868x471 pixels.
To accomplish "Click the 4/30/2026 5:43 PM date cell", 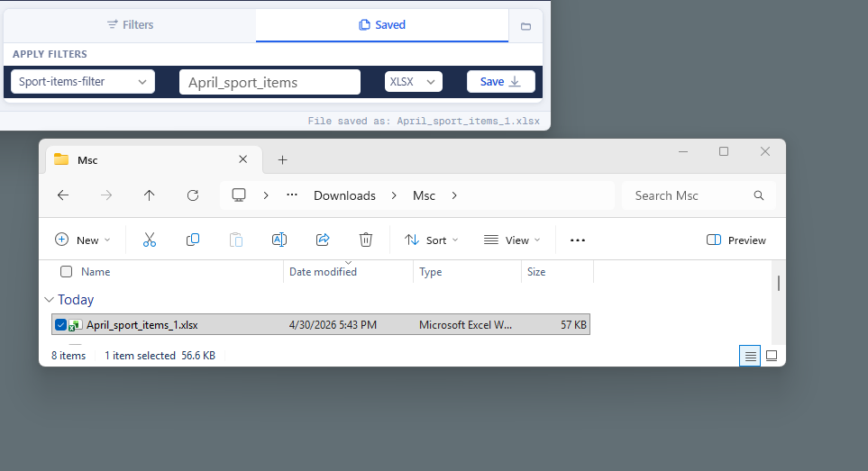I will tap(333, 324).
